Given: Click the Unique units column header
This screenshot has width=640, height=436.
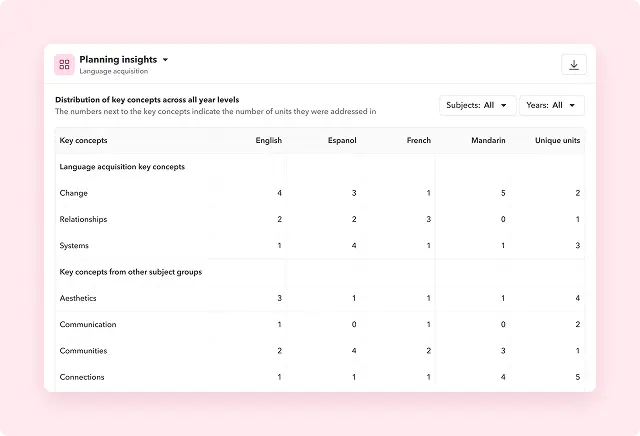Looking at the screenshot, I should pos(557,141).
